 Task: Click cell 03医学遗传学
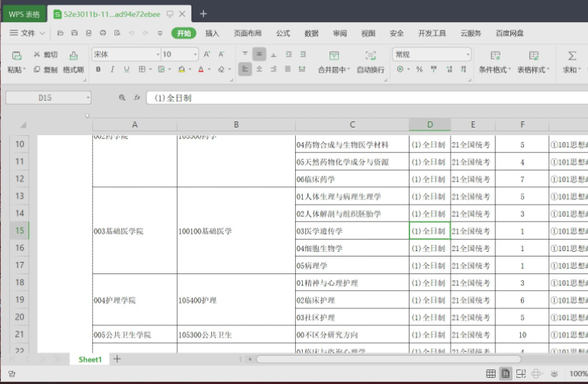coord(352,231)
